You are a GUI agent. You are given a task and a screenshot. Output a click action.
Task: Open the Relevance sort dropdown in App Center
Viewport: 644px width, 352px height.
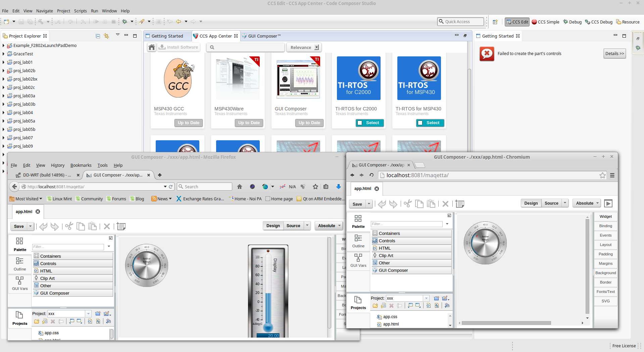tap(304, 47)
